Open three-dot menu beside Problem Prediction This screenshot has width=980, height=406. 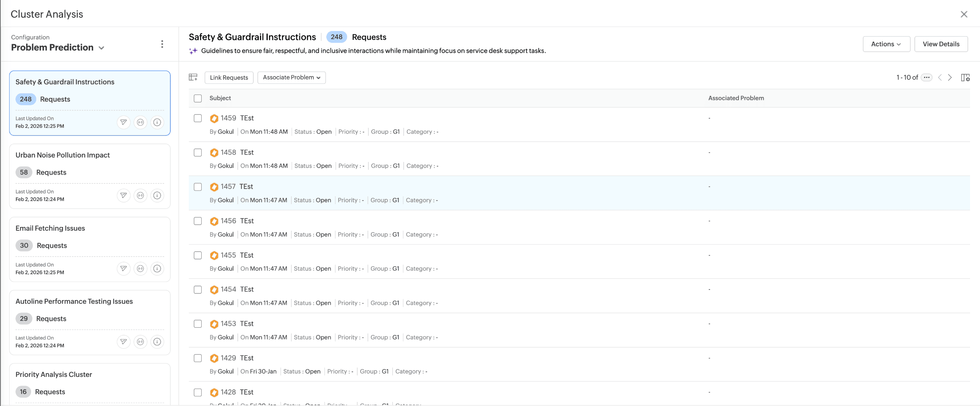162,44
